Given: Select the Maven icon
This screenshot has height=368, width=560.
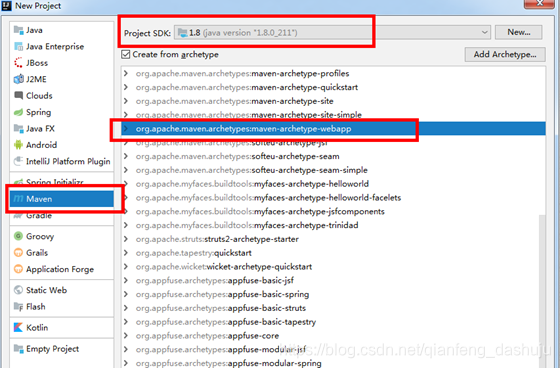Looking at the screenshot, I should (x=18, y=199).
